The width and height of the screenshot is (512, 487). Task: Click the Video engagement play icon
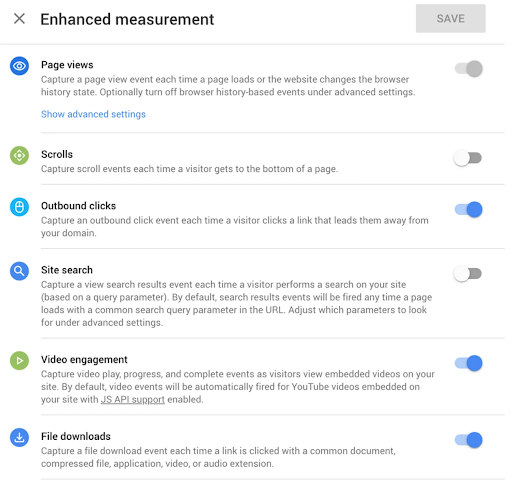pyautogui.click(x=19, y=361)
